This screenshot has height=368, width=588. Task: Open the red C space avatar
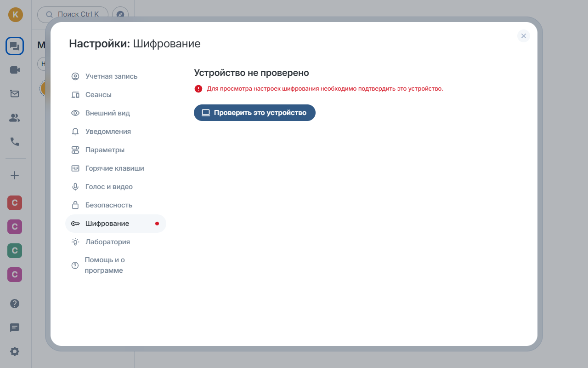[15, 203]
